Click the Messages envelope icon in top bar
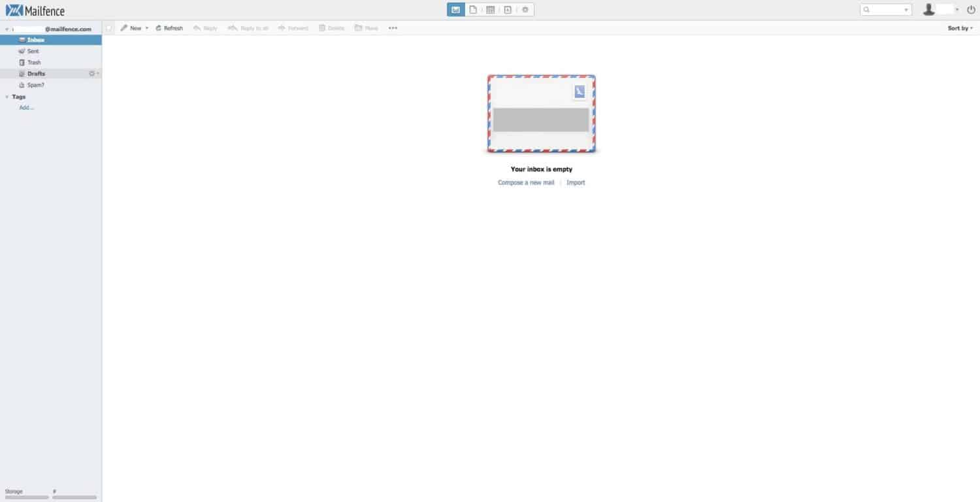 455,10
